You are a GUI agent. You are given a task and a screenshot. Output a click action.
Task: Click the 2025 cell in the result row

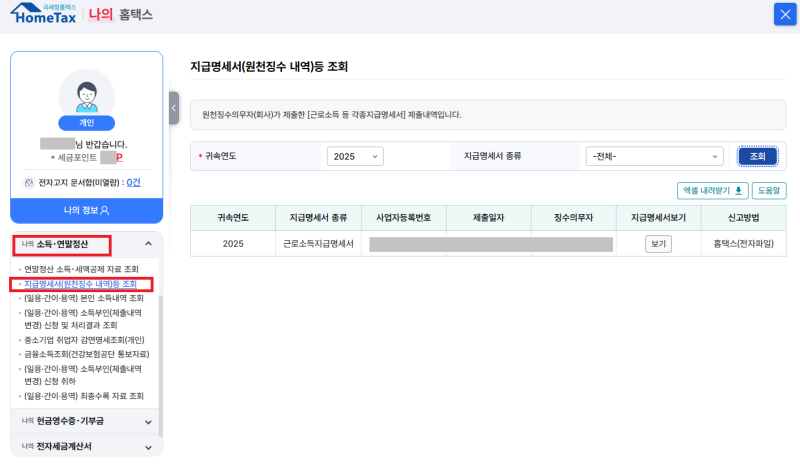[233, 244]
